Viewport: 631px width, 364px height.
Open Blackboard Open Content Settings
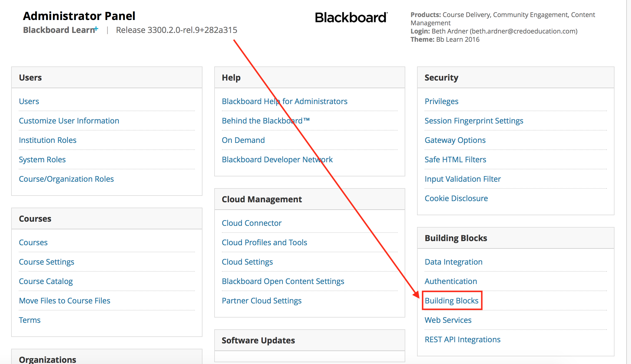click(283, 281)
